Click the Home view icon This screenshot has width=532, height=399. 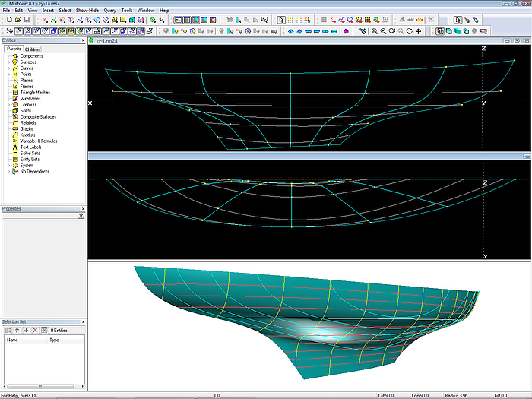346,31
